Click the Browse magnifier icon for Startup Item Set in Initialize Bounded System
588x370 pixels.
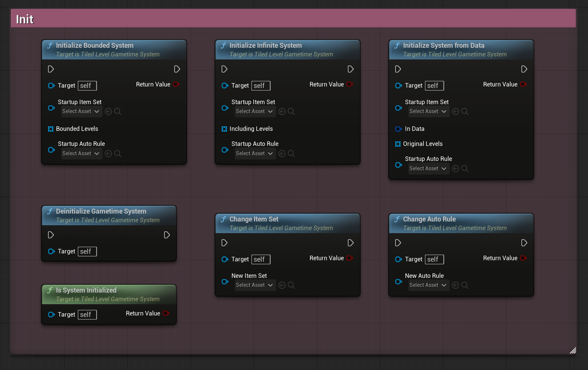[118, 112]
